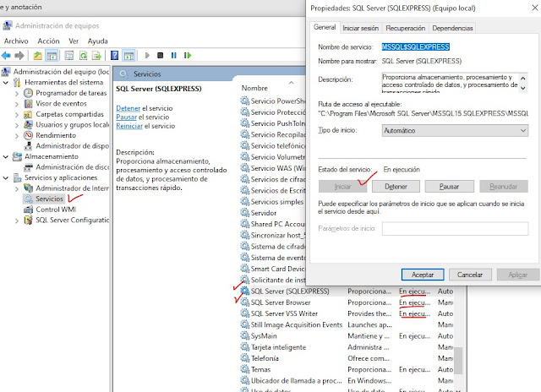Collapse Servicios y aplicaciones node
The width and height of the screenshot is (541, 392).
[6, 178]
